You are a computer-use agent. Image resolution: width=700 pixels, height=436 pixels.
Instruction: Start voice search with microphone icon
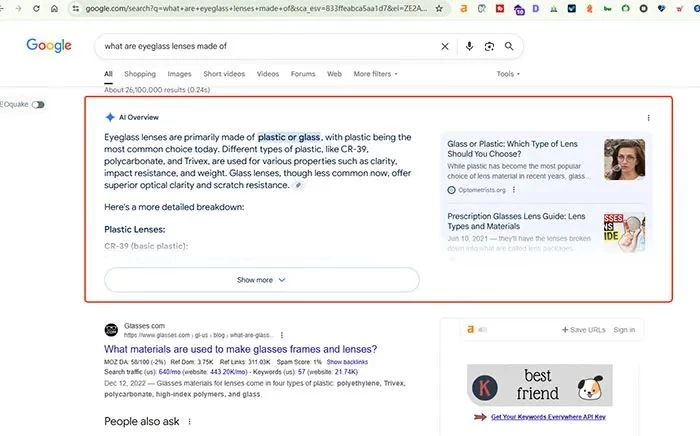469,46
